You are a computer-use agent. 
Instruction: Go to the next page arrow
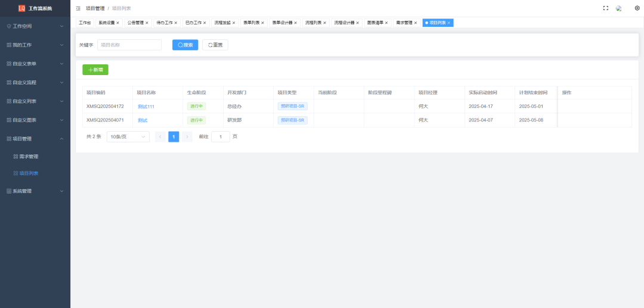point(187,137)
